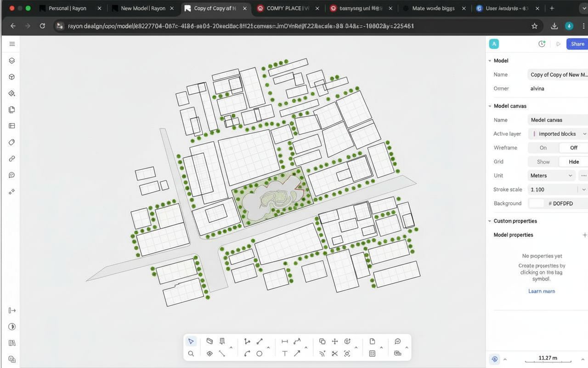The image size is (588, 368).
Task: Open the Layers panel in left sidebar
Action: click(12, 61)
